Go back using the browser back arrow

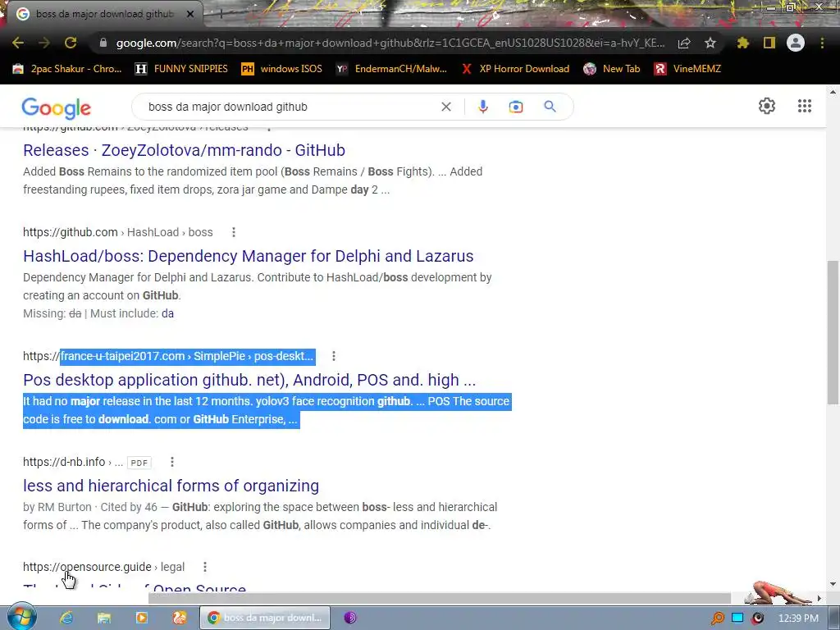click(x=18, y=43)
